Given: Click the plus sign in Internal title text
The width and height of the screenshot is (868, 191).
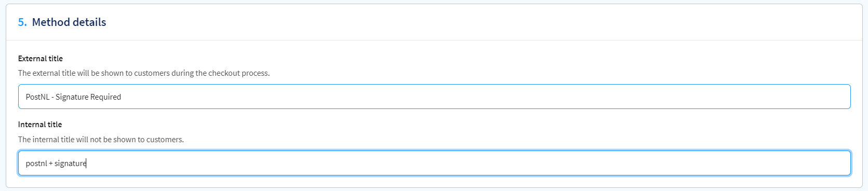Looking at the screenshot, I should pos(51,163).
